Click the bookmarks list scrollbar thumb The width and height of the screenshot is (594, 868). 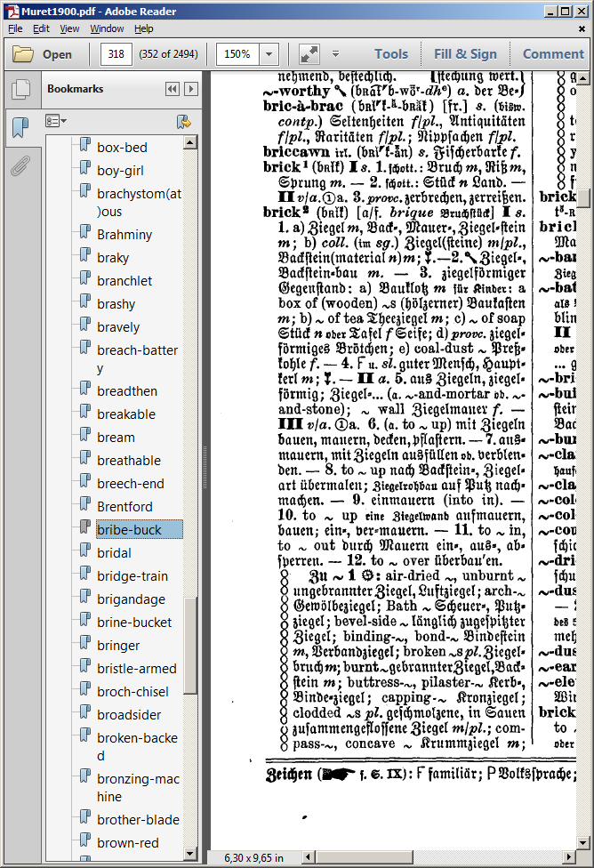click(x=190, y=646)
